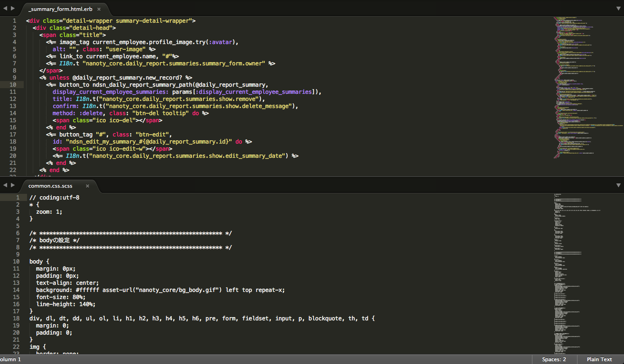Click the button_tag "#" btn-edit line

109,135
